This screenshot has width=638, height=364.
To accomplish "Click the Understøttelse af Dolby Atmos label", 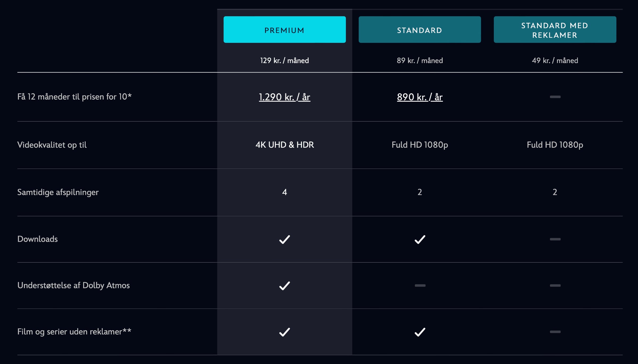I will click(x=73, y=285).
